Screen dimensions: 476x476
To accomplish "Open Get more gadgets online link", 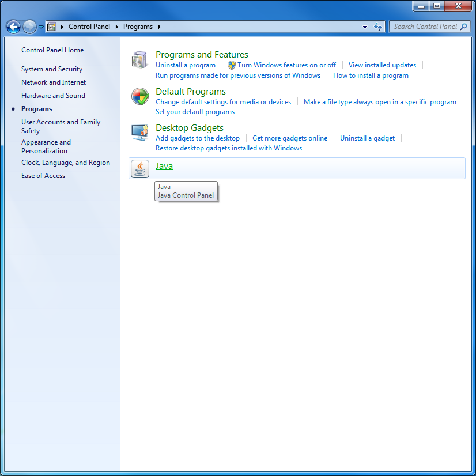I will (x=290, y=138).
